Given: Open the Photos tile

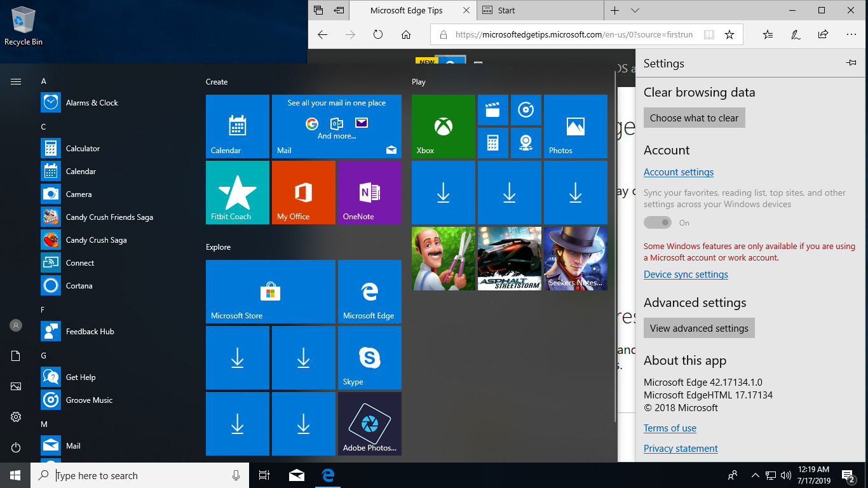Looking at the screenshot, I should pos(576,126).
